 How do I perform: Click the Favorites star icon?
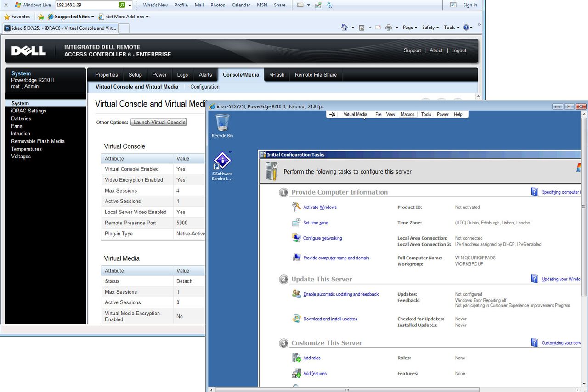coord(7,17)
